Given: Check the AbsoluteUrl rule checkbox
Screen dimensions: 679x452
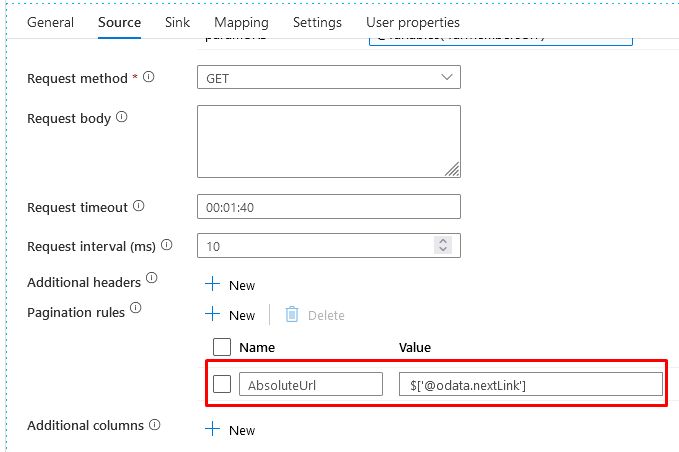Looking at the screenshot, I should 222,384.
